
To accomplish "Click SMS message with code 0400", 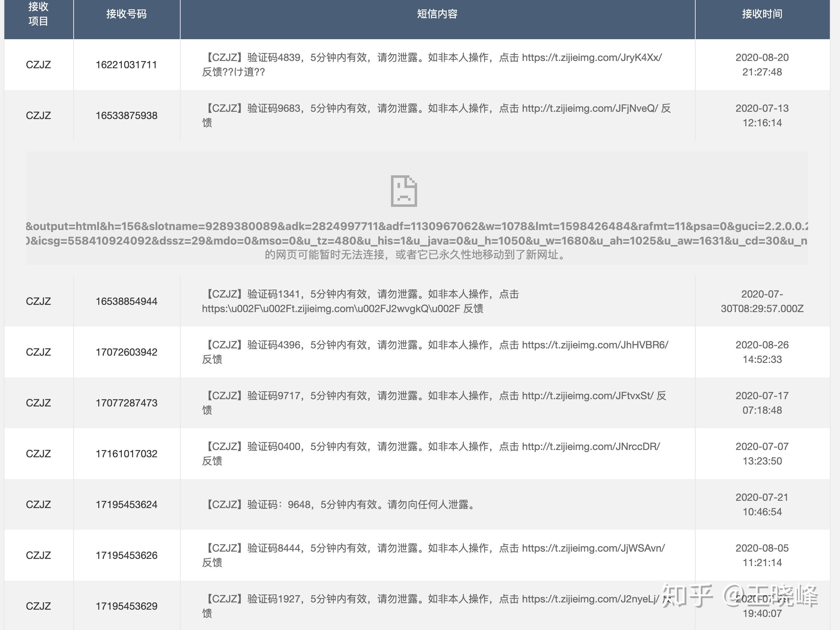I will click(431, 454).
